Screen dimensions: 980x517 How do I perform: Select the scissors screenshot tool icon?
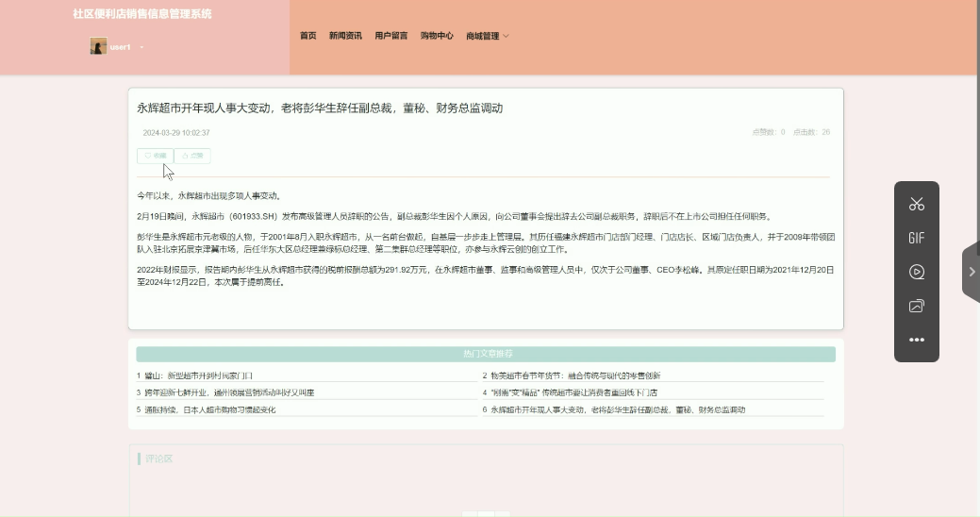tap(916, 204)
